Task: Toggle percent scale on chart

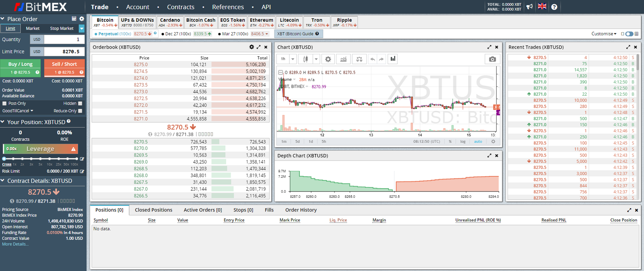Action: tap(450, 142)
